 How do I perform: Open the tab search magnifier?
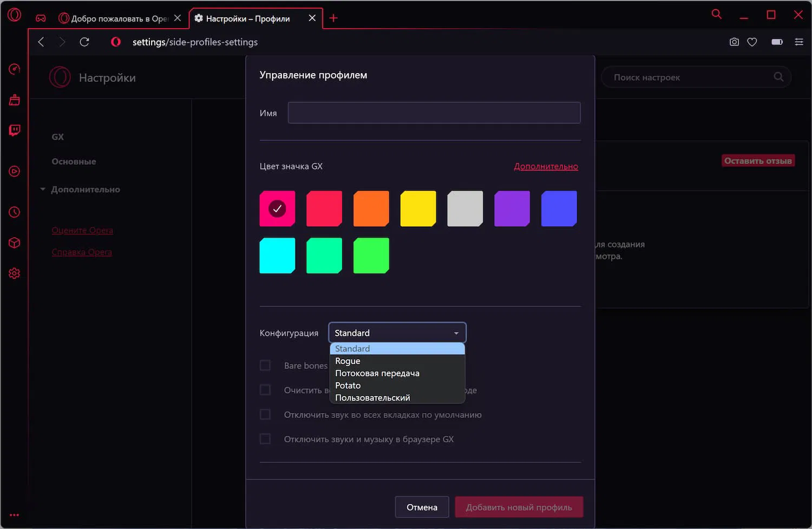716,14
